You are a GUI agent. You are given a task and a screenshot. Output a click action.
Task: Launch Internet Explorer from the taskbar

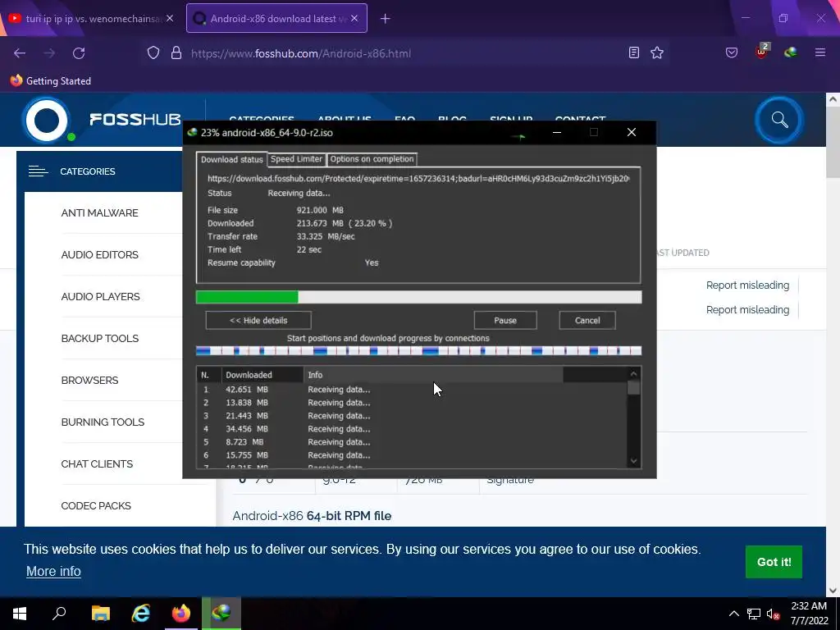(x=141, y=614)
